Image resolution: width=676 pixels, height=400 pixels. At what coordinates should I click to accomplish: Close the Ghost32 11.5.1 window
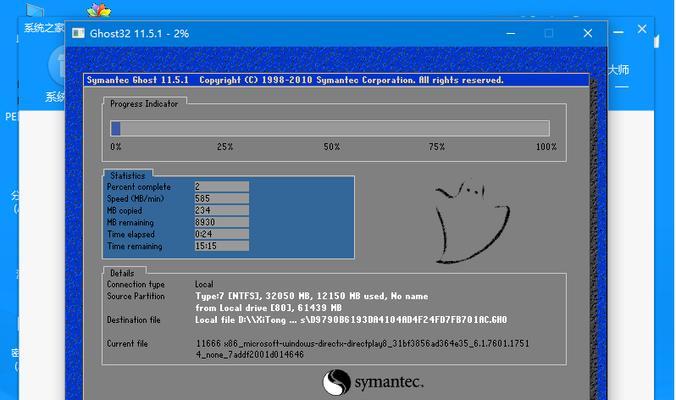point(588,33)
